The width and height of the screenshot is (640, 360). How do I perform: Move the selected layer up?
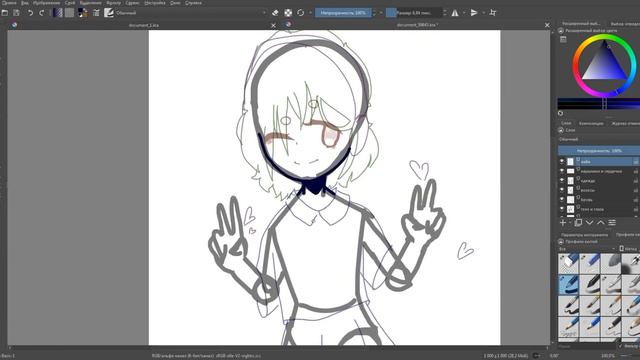click(x=601, y=222)
